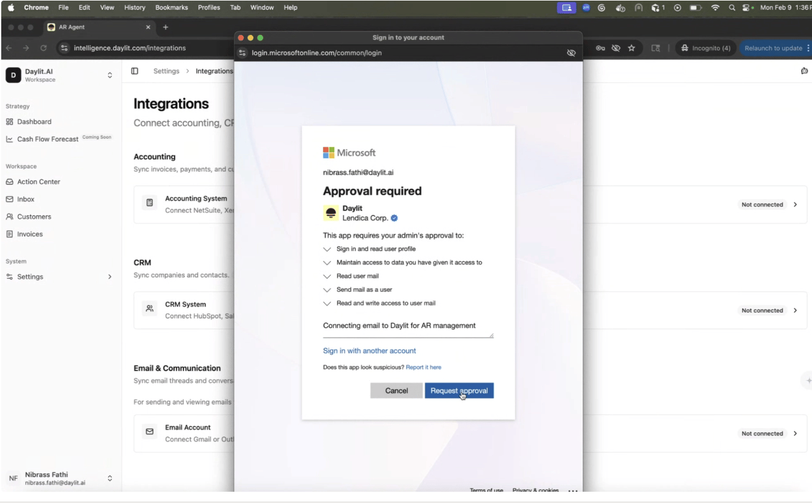812x504 pixels.
Task: Open the Inbox sidebar item
Action: point(20,199)
